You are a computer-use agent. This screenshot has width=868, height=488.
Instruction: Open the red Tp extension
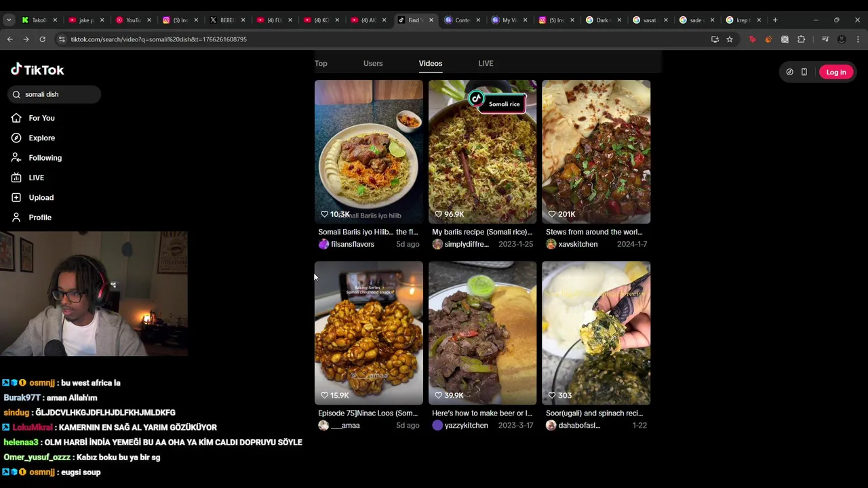pos(752,39)
